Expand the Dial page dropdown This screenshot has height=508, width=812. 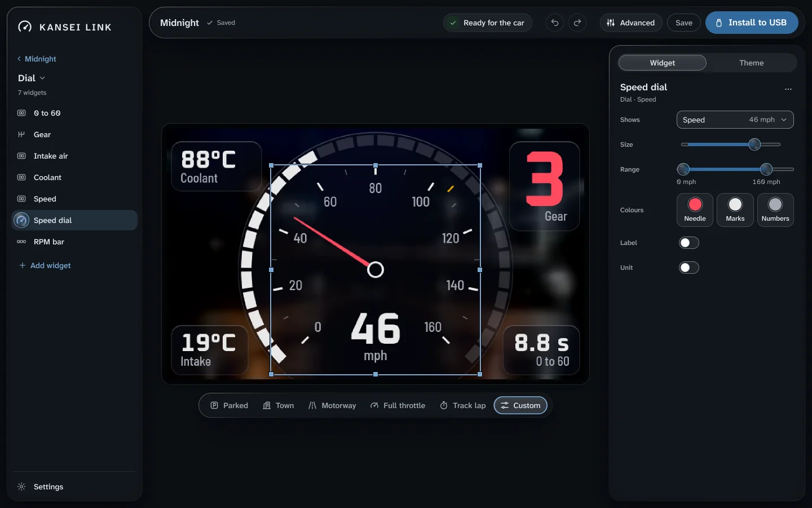[32, 78]
